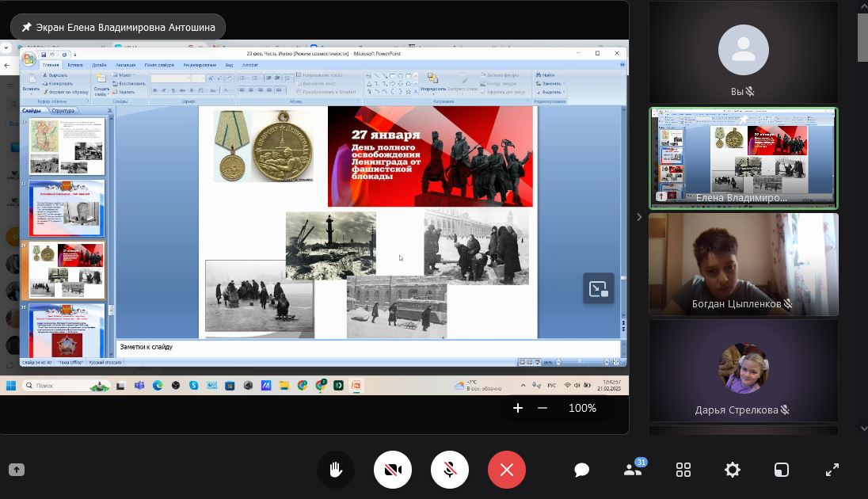Open the PowerPoint Office button
Image resolution: width=868 pixels, height=499 pixels.
coord(29,58)
